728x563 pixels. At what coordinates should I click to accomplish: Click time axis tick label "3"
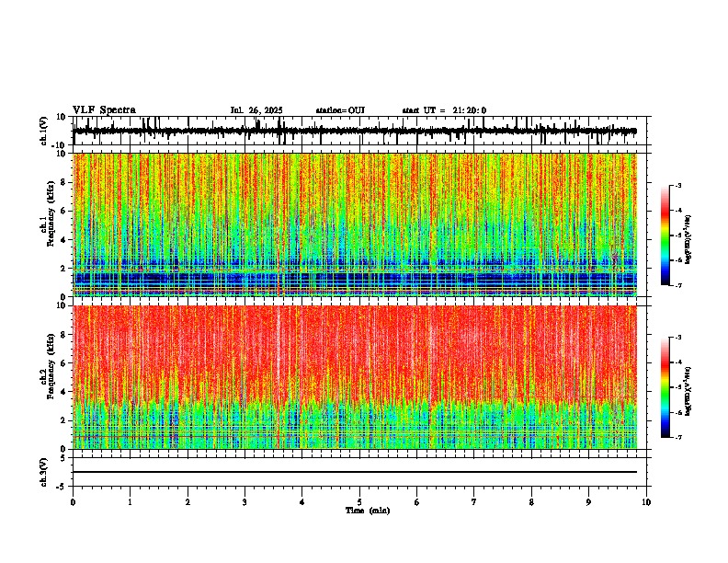[245, 502]
